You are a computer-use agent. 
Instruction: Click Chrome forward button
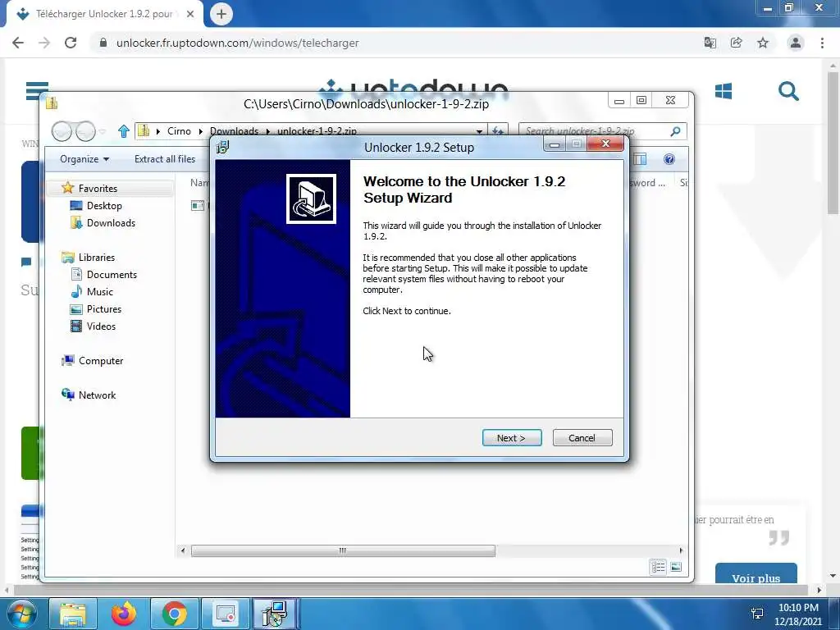[x=44, y=43]
